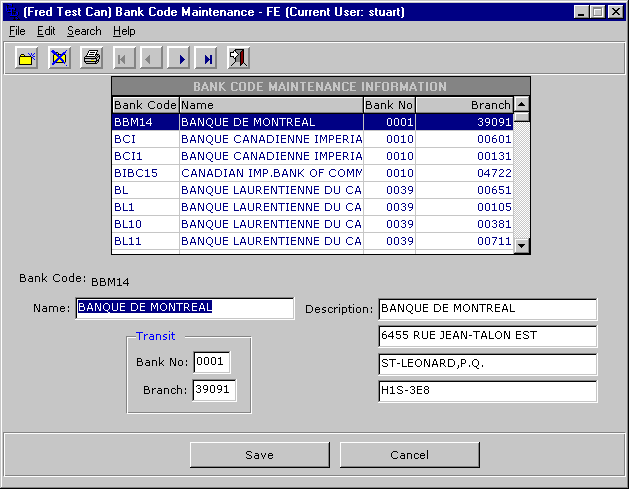Image resolution: width=629 pixels, height=489 pixels.
Task: Select the row with bank code BL
Action: 312,190
